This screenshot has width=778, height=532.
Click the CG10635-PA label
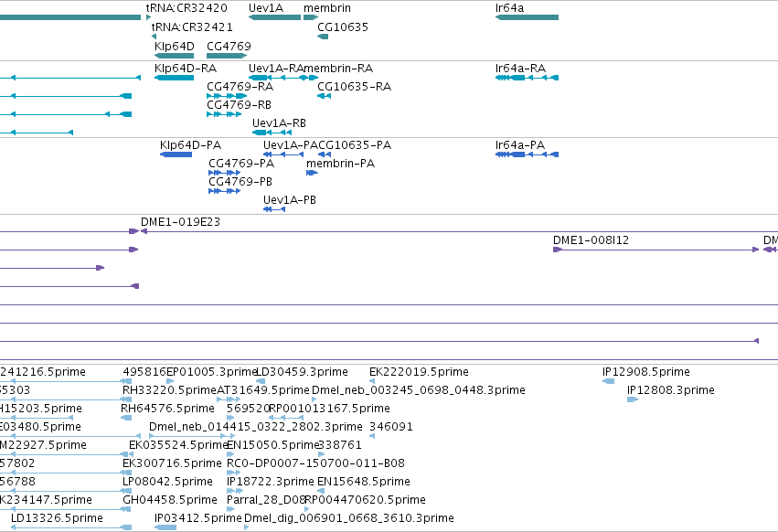click(x=355, y=145)
